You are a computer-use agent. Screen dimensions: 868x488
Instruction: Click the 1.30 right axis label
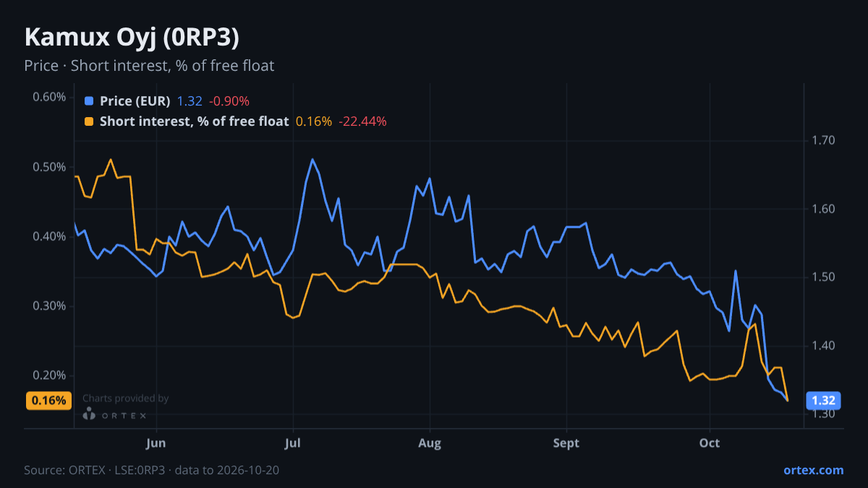click(x=824, y=414)
